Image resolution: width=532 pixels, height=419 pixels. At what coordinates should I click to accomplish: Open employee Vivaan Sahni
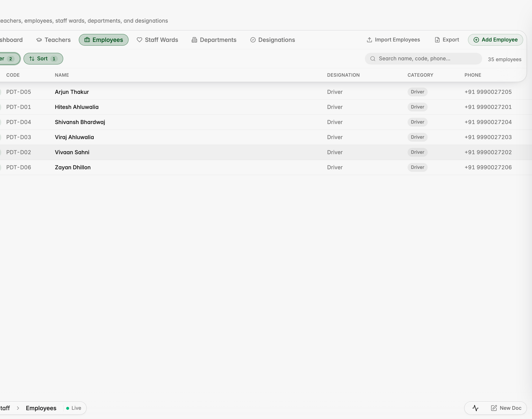click(x=72, y=152)
